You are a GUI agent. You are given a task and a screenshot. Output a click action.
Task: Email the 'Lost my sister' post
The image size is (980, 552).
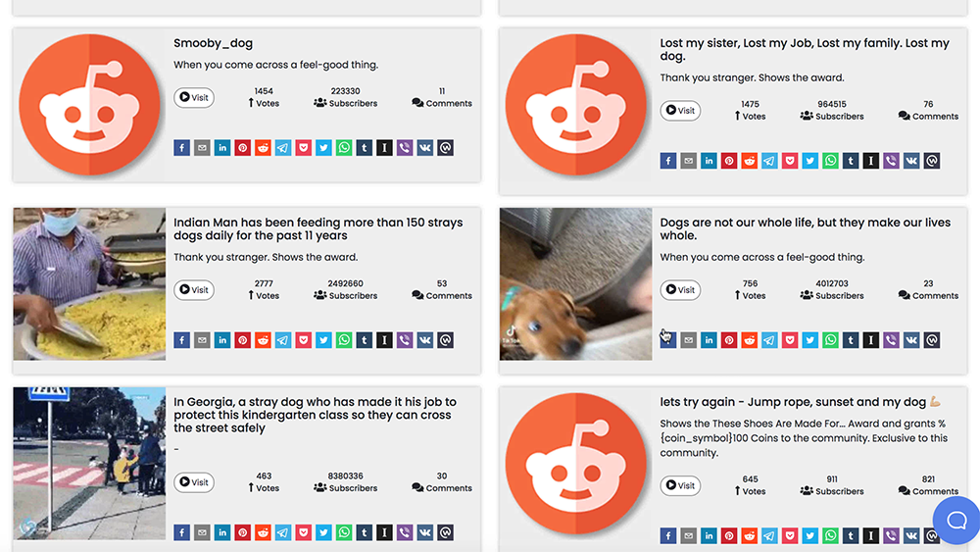coord(688,161)
